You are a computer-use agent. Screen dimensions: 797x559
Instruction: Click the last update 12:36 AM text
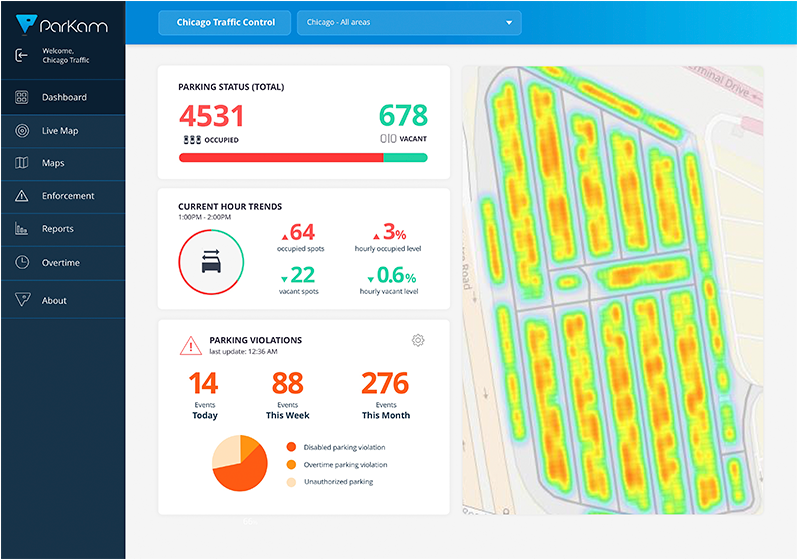pyautogui.click(x=243, y=352)
